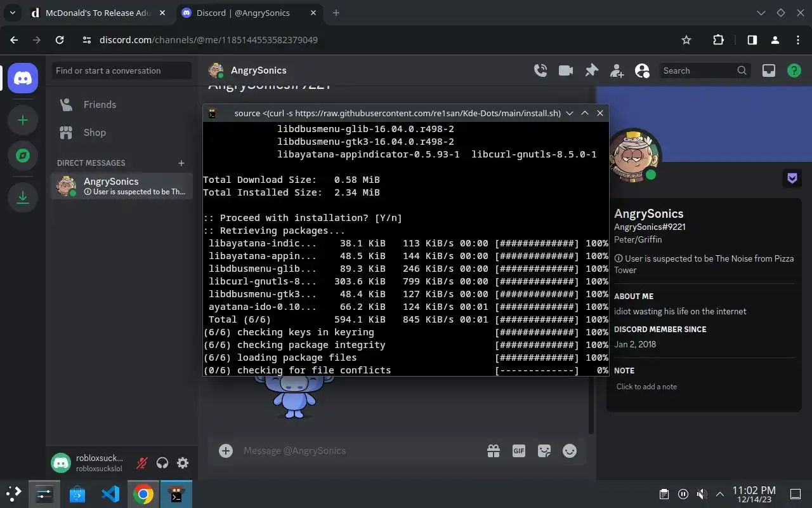
Task: Maximize terminal window with up chevron
Action: coord(585,113)
